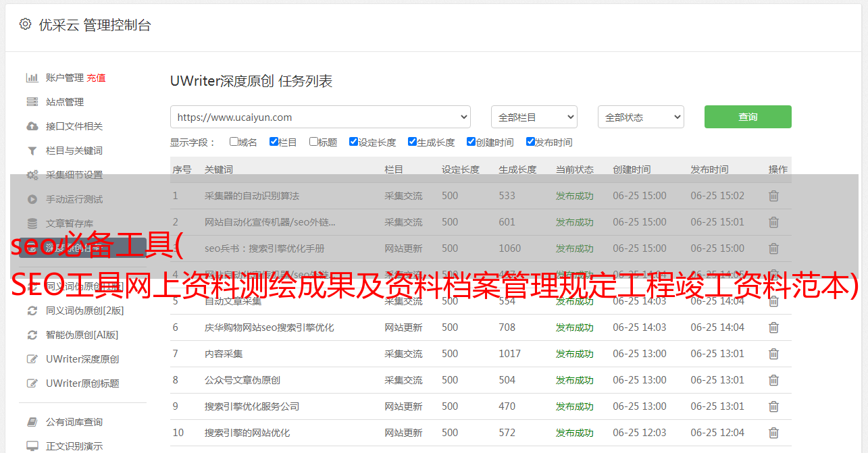This screenshot has height=453, width=868.
Task: Disable the 创建时间 field checkbox
Action: (471, 142)
